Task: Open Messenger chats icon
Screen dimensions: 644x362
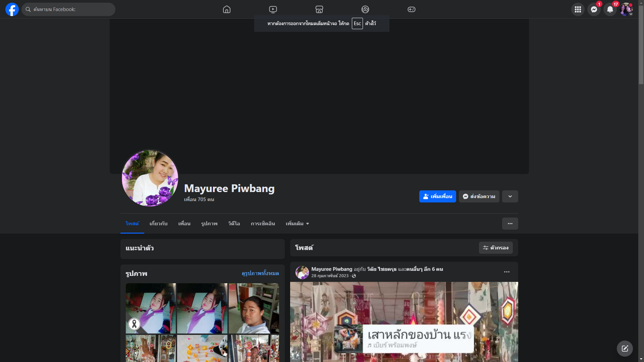Action: 594,9
